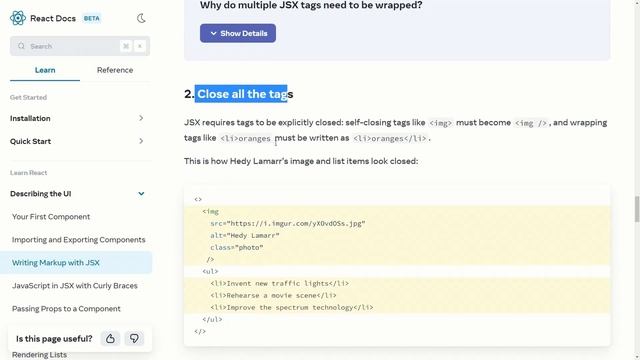Click the Learn React section label
The width and height of the screenshot is (640, 360).
pos(29,173)
